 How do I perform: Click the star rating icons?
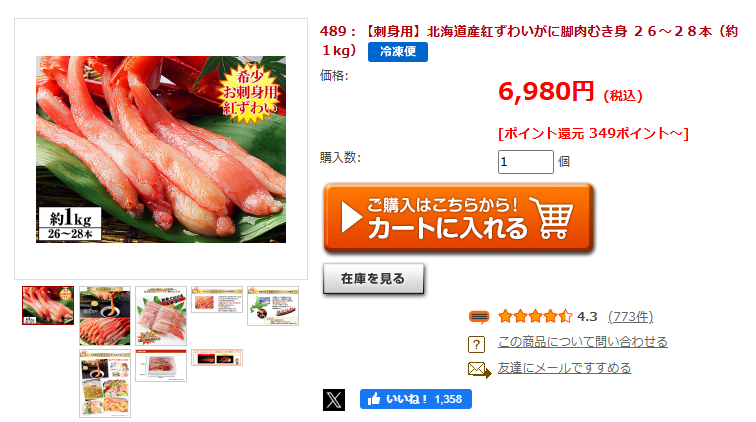point(535,316)
